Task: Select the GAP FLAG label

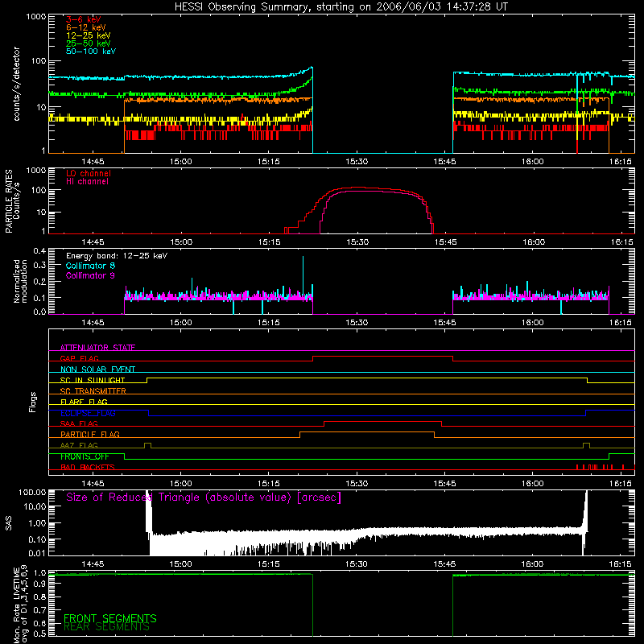Action: 79,358
